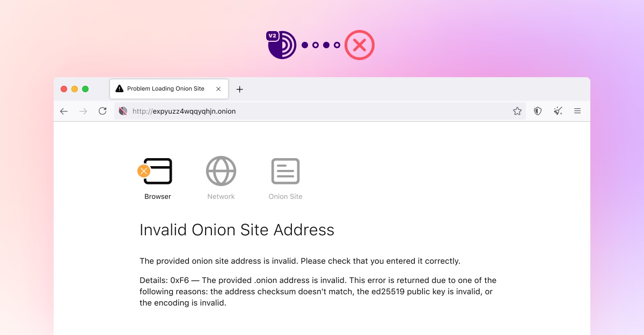Click the Invalid Onion Site Address heading
This screenshot has width=644, height=335.
(x=237, y=230)
